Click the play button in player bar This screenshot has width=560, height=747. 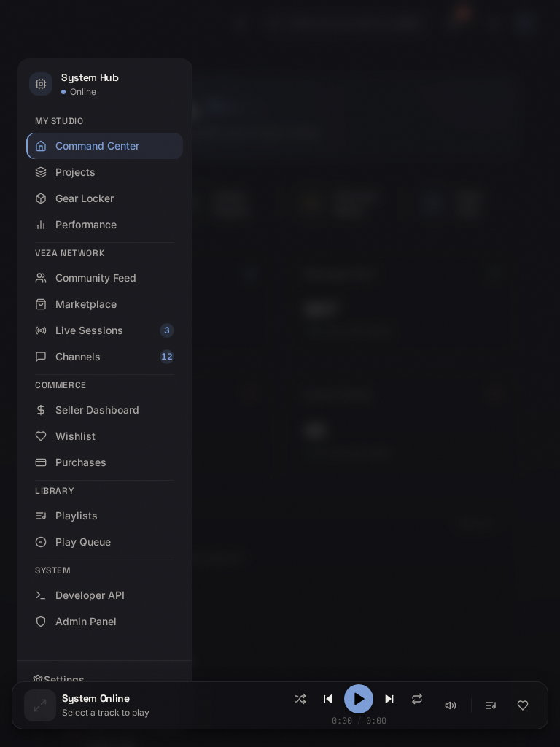pyautogui.click(x=359, y=699)
